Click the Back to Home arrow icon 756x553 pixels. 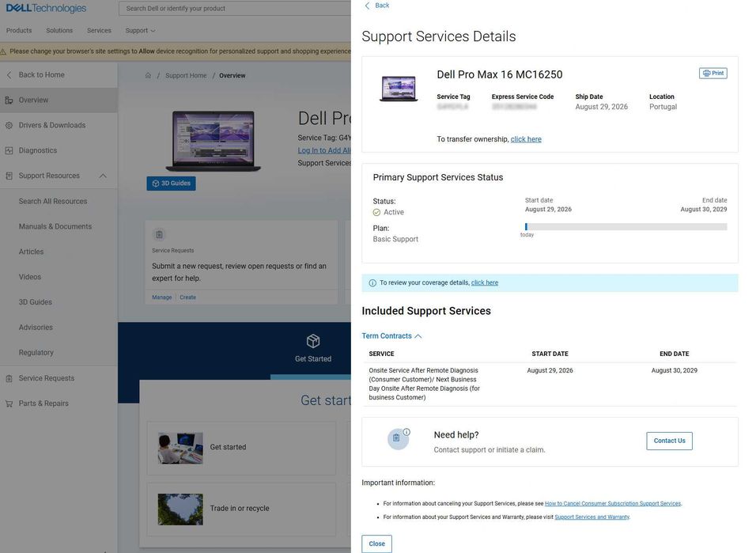coord(9,75)
